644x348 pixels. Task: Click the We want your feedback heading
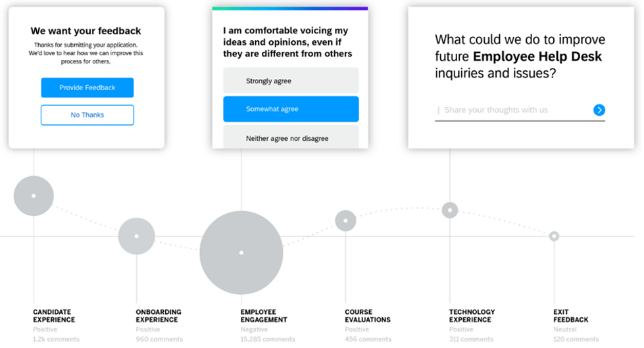coord(86,31)
